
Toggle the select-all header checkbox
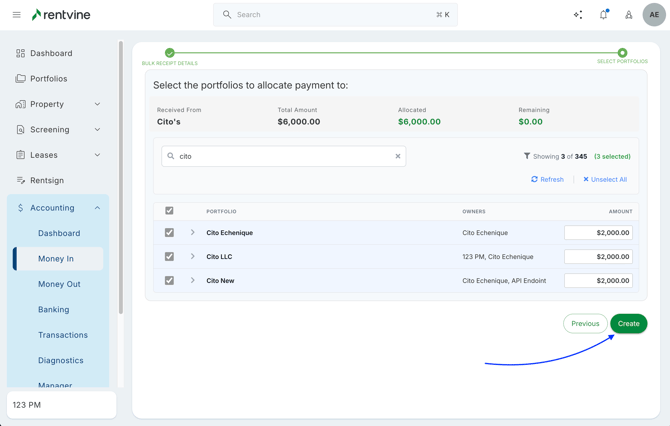(x=169, y=211)
